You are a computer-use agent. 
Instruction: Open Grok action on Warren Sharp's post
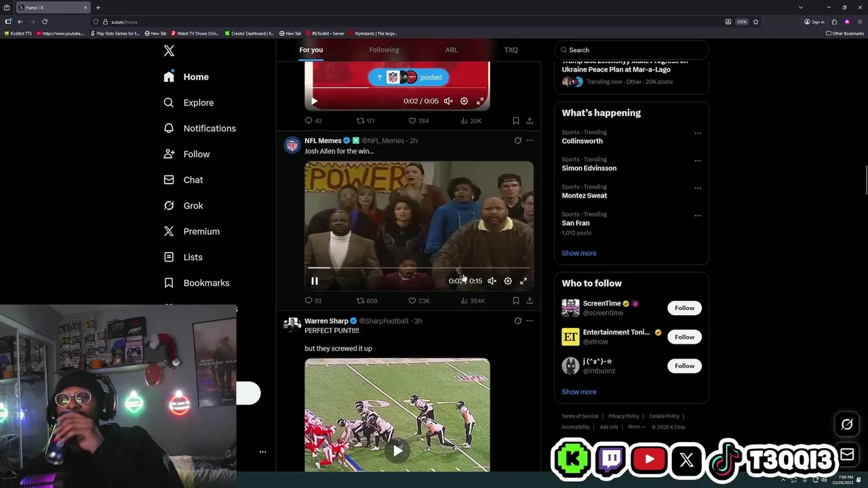[x=517, y=321]
